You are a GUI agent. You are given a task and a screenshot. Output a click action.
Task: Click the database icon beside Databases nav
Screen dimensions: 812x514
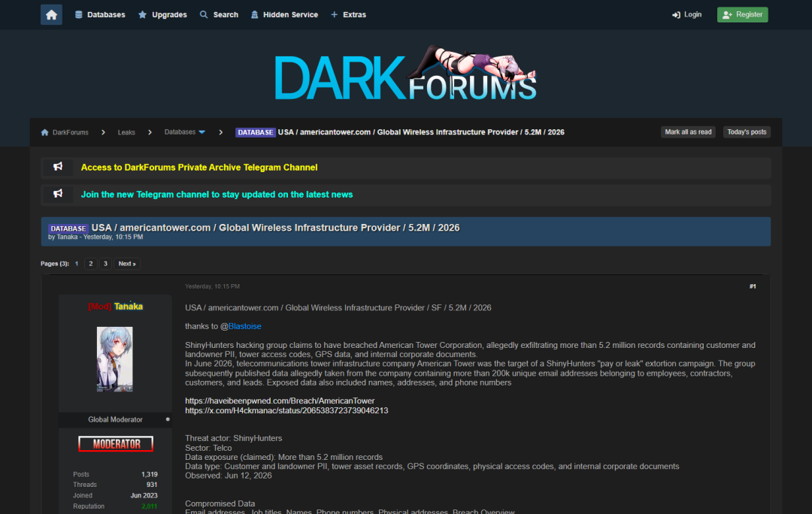click(79, 14)
